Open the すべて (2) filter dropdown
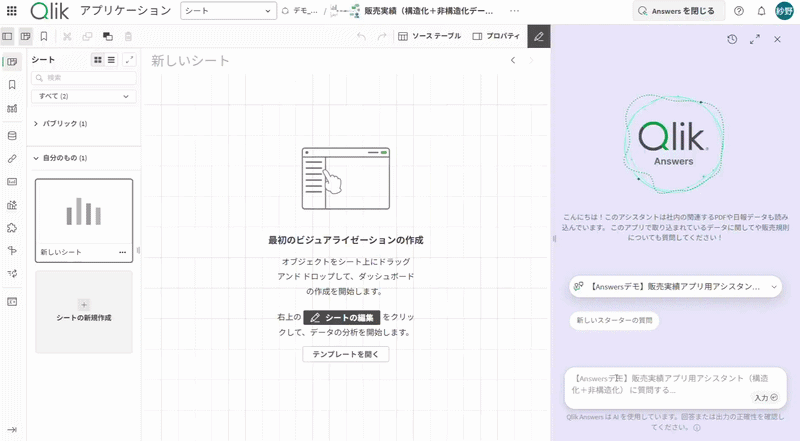Image resolution: width=800 pixels, height=441 pixels. click(x=84, y=96)
